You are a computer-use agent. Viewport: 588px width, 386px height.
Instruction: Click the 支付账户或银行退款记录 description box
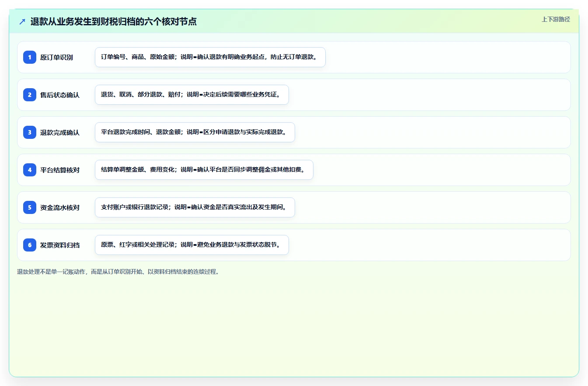tap(195, 207)
